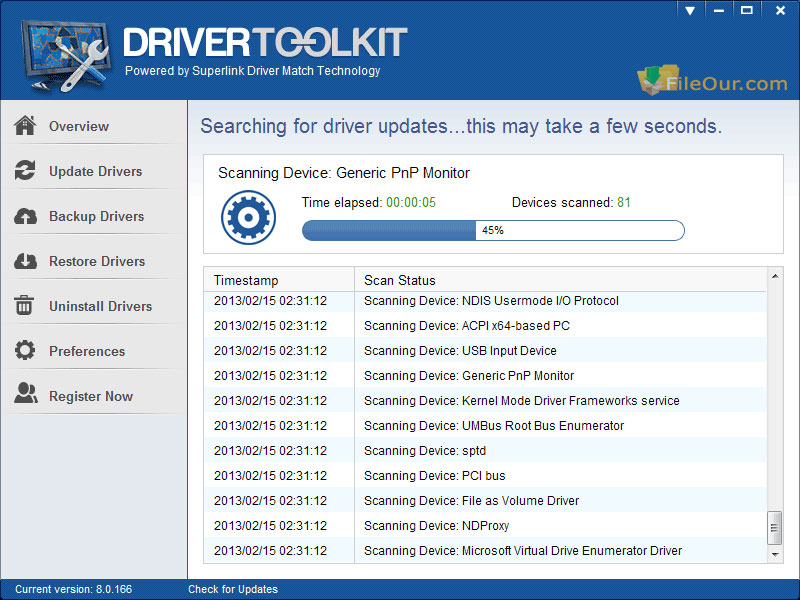Screen dimensions: 800x600
Task: Click Scanning Device: Generic PnP Monitor heading
Action: pos(343,173)
